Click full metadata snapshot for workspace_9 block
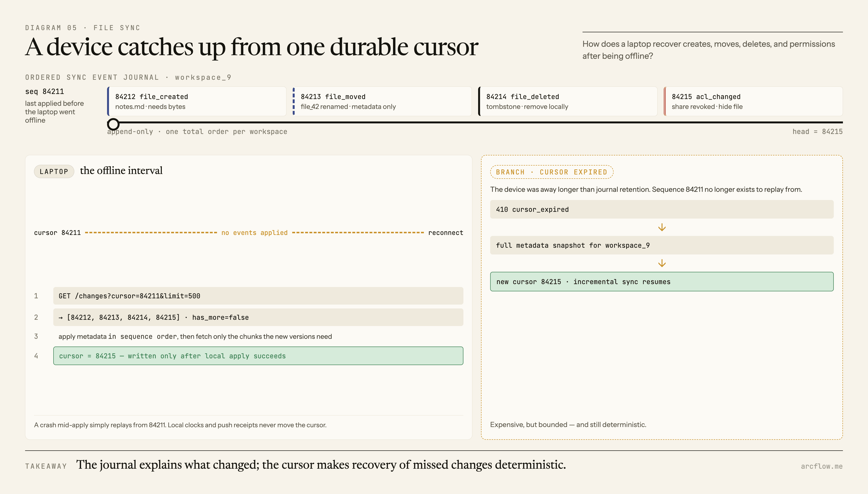The image size is (868, 494). (662, 245)
